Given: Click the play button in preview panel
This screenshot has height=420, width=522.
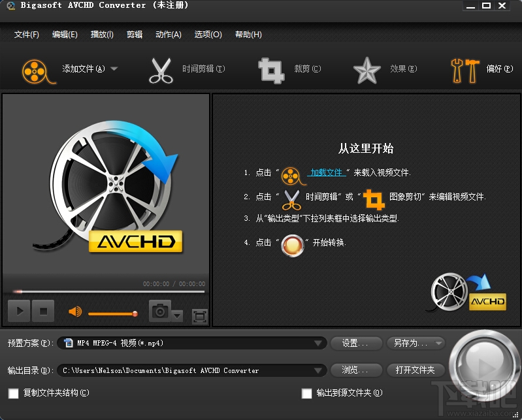Looking at the screenshot, I should [20, 311].
